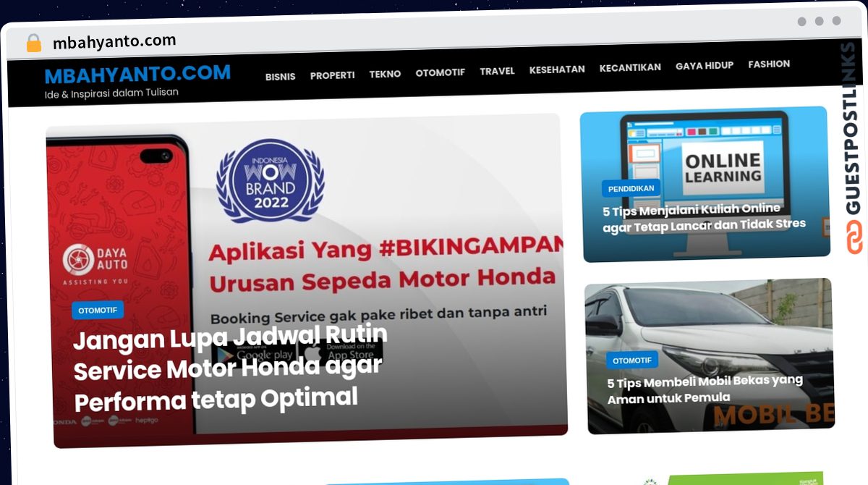Click the Indonesia WOW Brand 2022 badge
The height and width of the screenshot is (485, 868).
point(270,182)
